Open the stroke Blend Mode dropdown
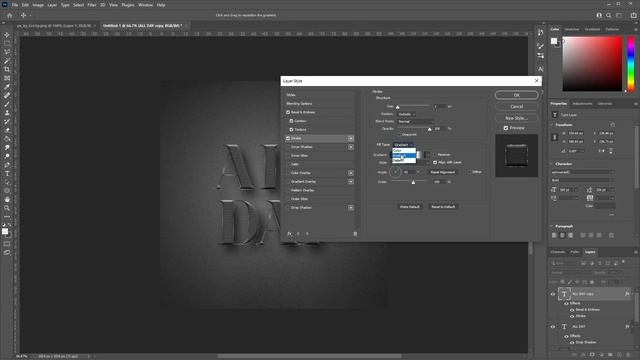 point(416,122)
